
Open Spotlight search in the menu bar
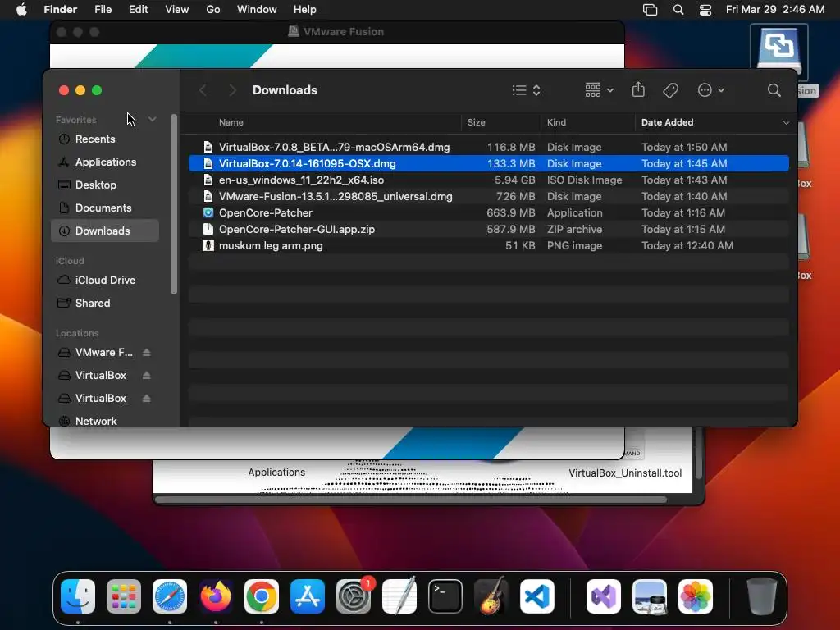pos(678,10)
